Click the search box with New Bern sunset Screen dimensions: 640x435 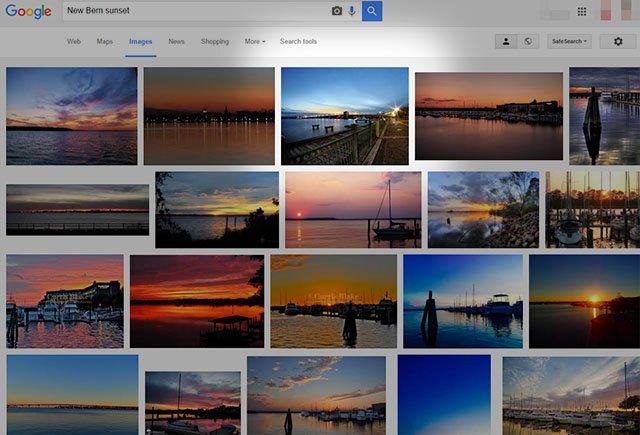pos(196,11)
